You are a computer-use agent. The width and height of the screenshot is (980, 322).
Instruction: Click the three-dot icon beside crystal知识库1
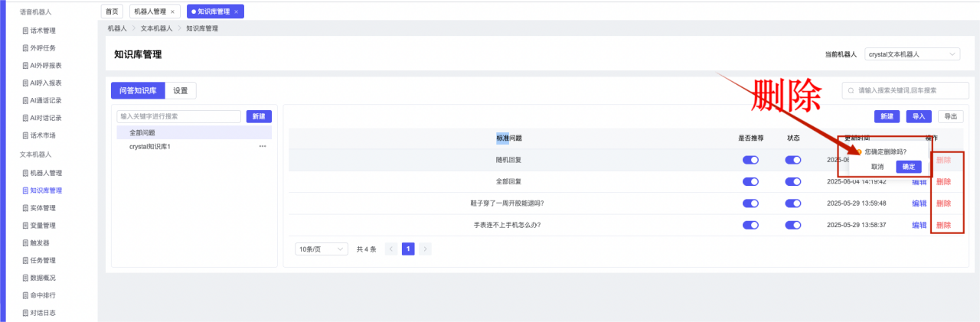pos(263,146)
